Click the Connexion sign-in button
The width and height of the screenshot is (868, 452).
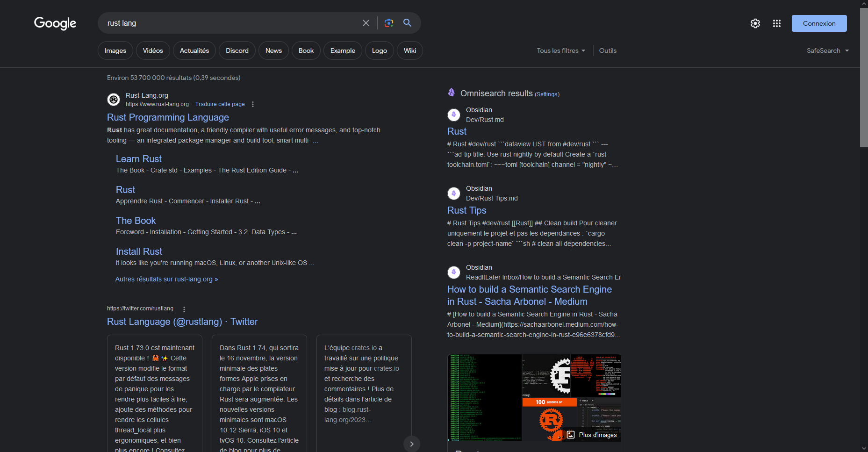819,23
